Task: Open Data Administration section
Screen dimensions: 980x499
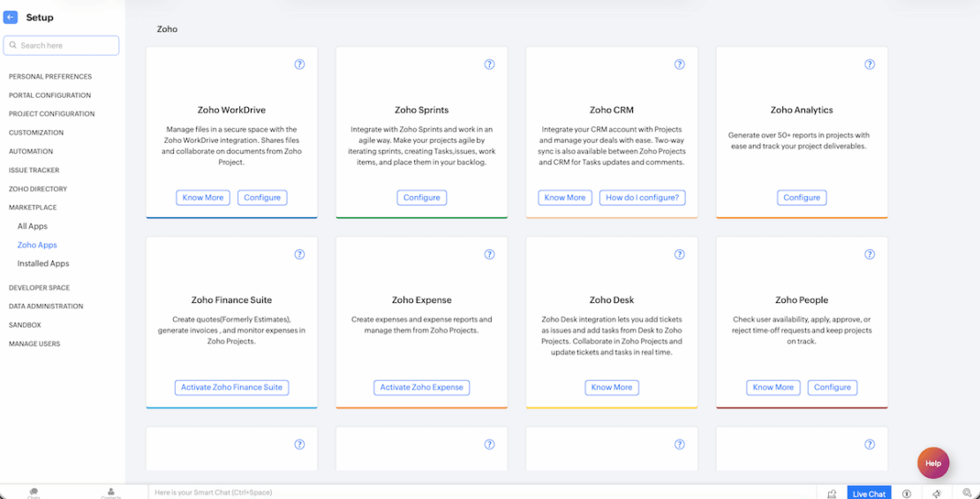Action: pyautogui.click(x=46, y=306)
